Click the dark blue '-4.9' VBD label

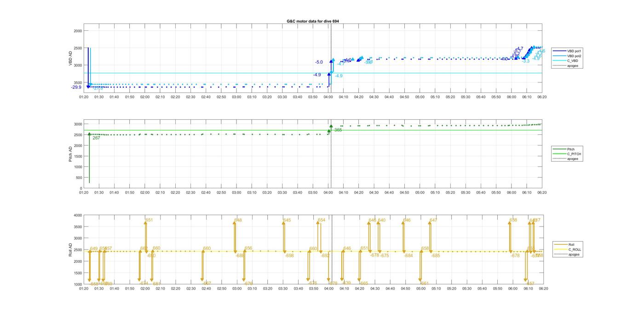[x=317, y=75]
